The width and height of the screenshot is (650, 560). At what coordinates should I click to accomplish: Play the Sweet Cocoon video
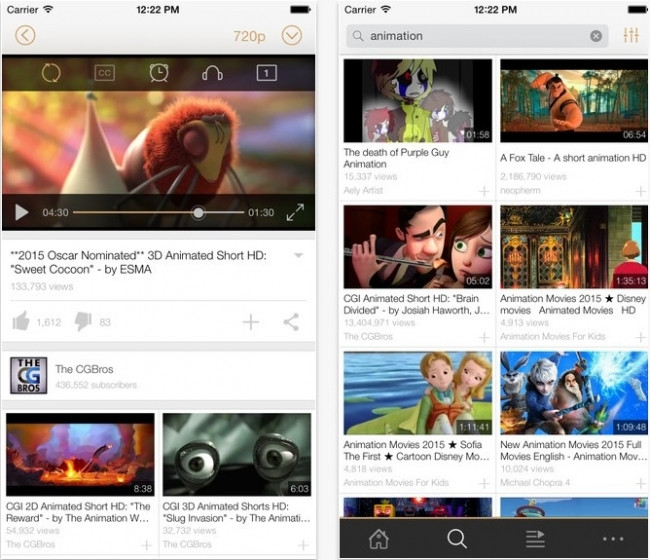22,212
